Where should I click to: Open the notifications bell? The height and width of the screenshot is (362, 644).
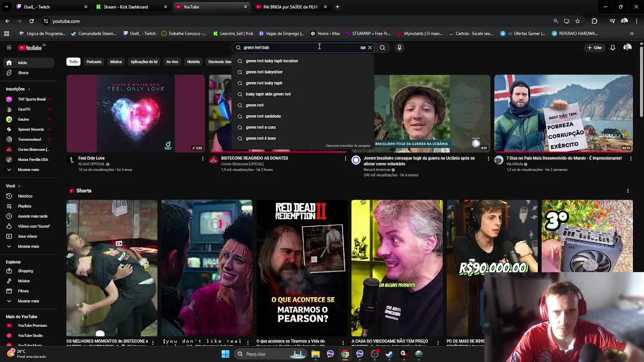tap(613, 48)
